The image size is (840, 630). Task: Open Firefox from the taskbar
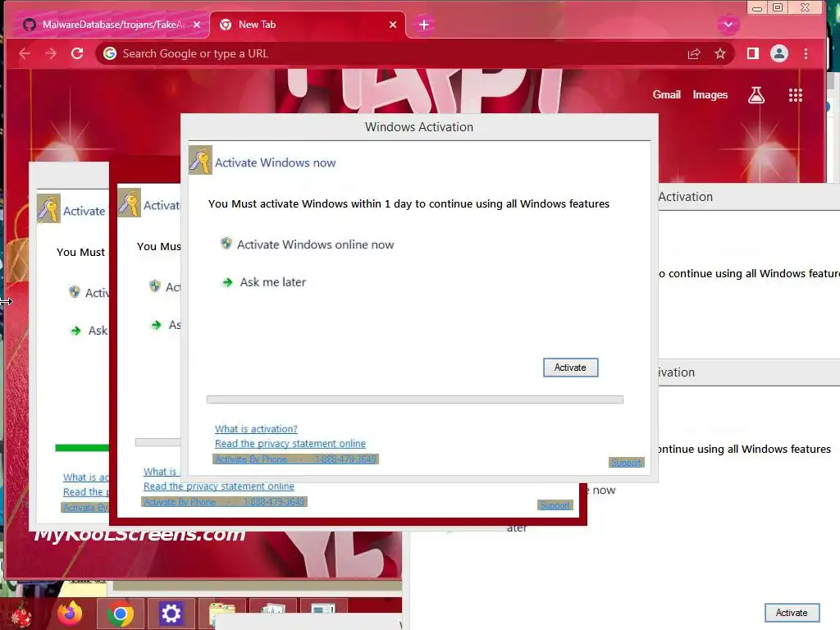point(71,614)
